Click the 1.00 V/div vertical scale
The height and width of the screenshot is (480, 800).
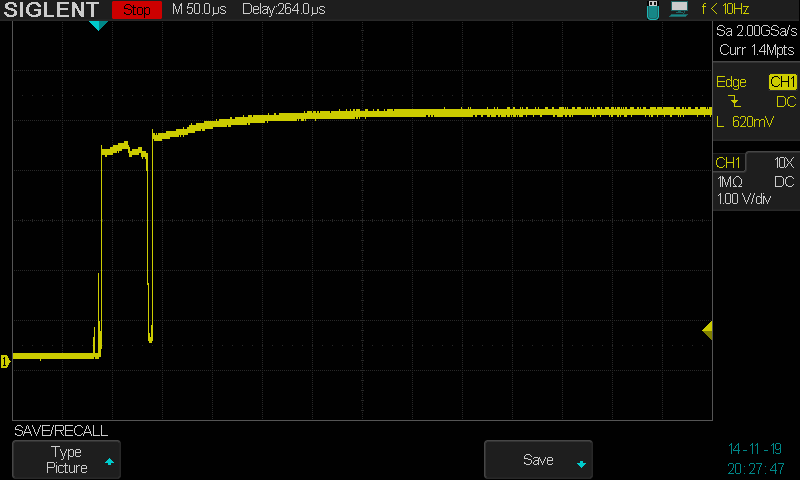pyautogui.click(x=744, y=199)
